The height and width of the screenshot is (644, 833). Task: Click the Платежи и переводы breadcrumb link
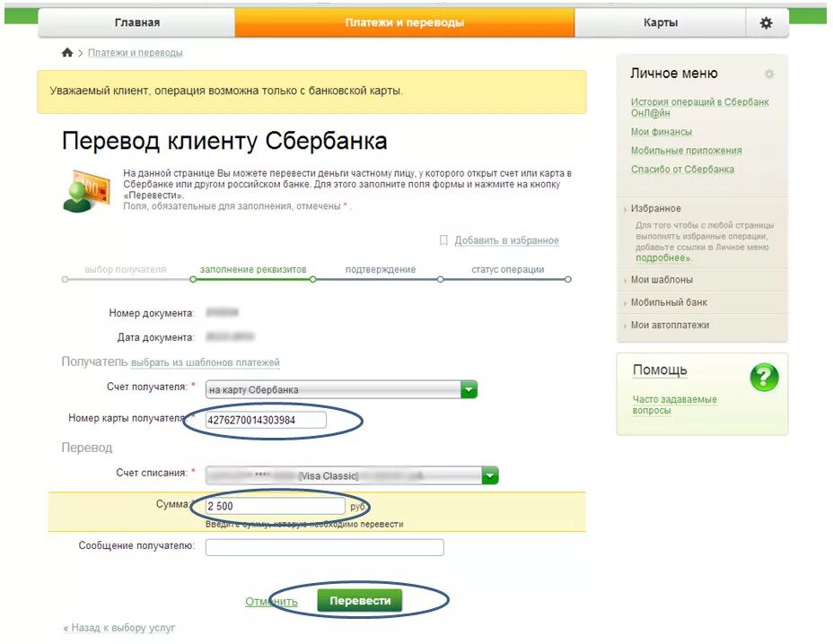[x=135, y=53]
